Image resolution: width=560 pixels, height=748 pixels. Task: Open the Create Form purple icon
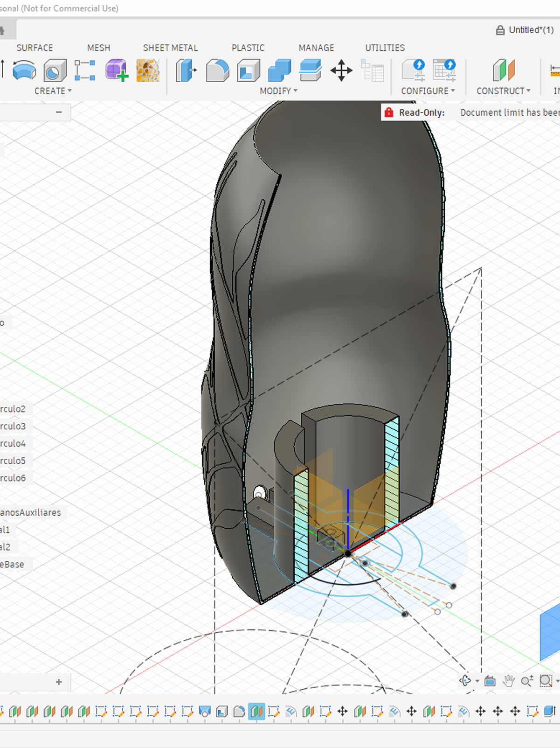[116, 71]
